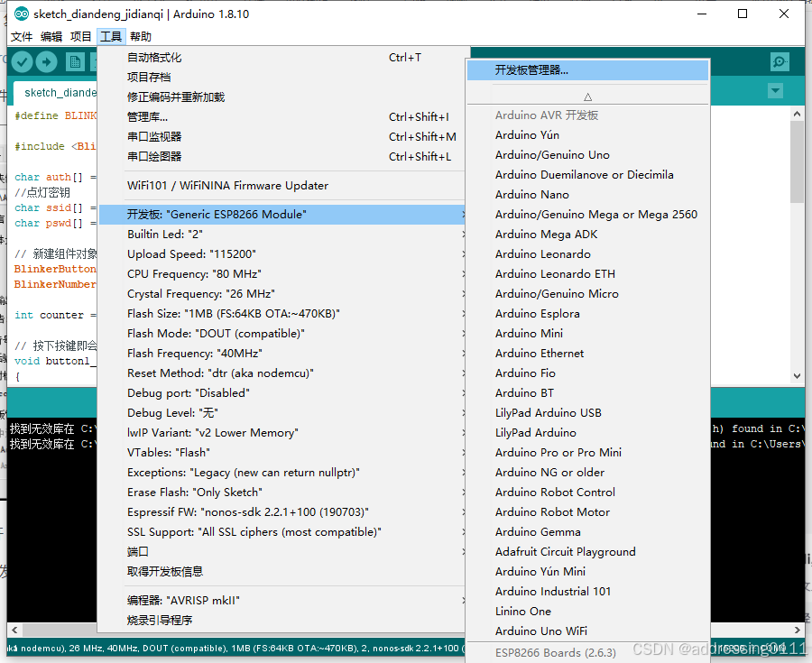Expand 编程器 AVRISP mkII submenu
The height and width of the screenshot is (663, 812).
(x=281, y=601)
